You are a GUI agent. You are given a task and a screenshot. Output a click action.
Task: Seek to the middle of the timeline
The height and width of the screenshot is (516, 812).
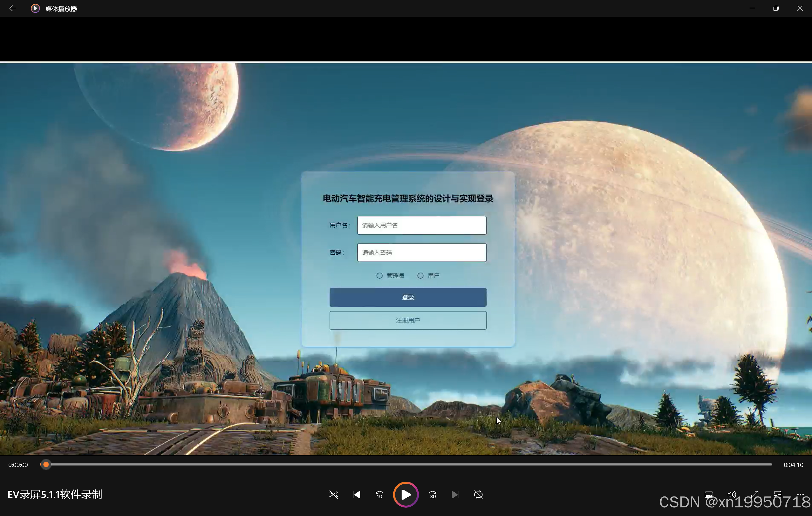[406, 465]
